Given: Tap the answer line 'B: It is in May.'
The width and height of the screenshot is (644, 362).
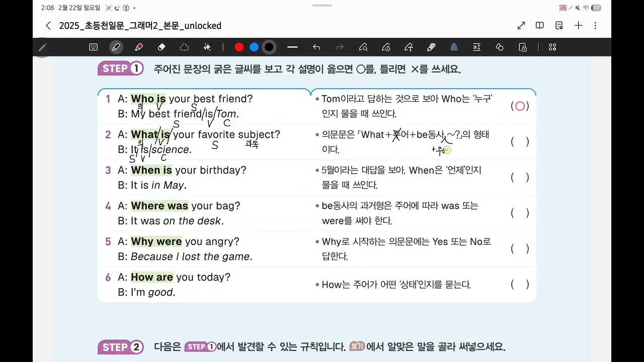Looking at the screenshot, I should tap(152, 186).
